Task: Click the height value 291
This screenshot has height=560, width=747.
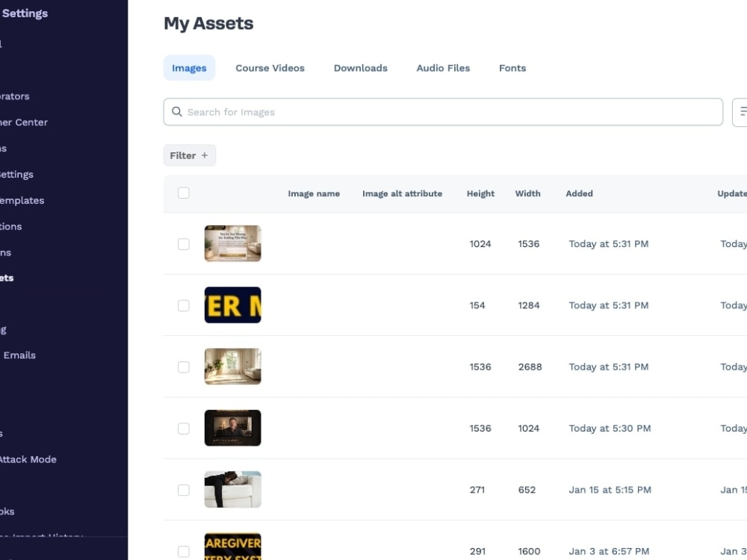Action: (x=477, y=551)
